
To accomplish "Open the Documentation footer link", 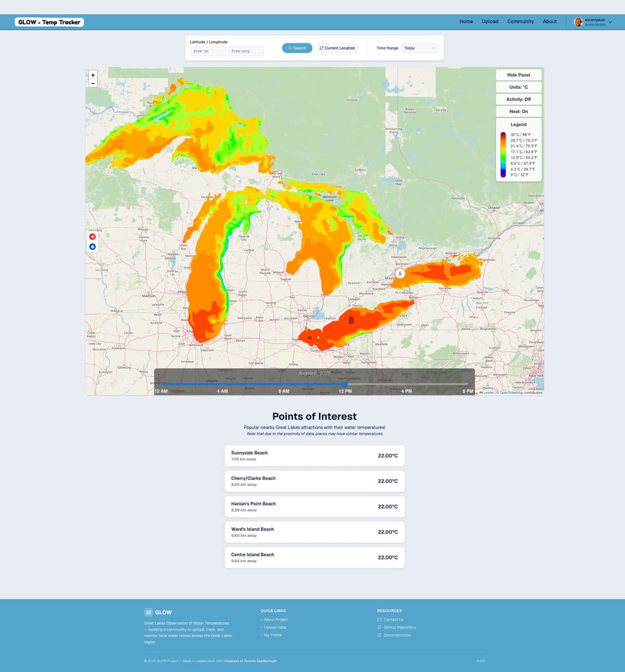I will [x=397, y=635].
